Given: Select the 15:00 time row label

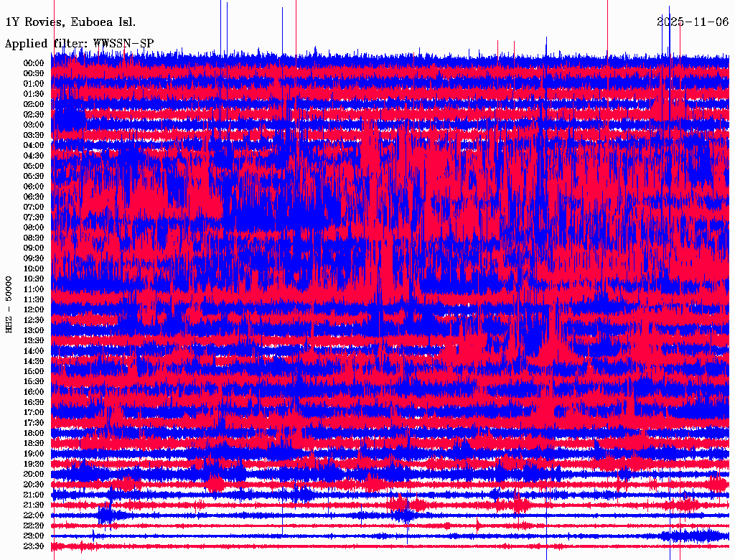Looking at the screenshot, I should pyautogui.click(x=34, y=372).
